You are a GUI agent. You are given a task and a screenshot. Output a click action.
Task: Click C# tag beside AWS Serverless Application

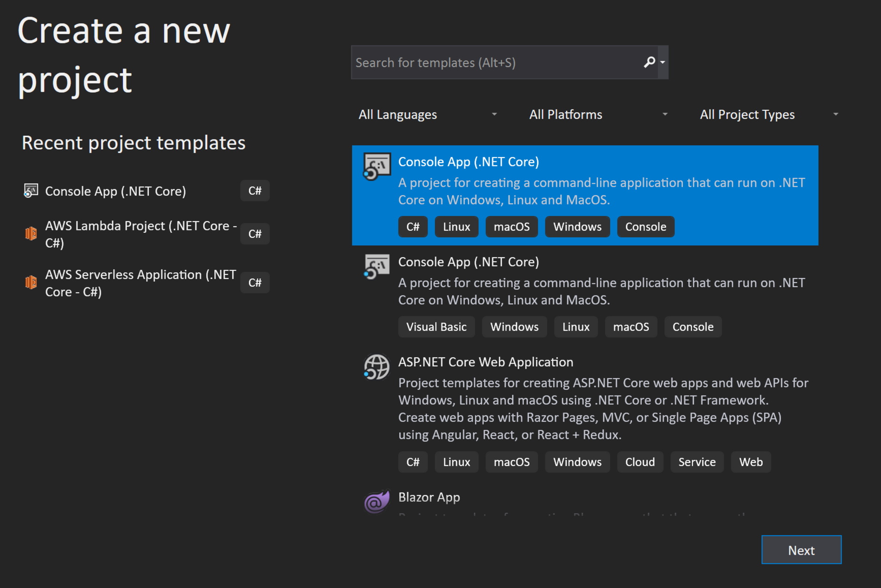(x=255, y=282)
